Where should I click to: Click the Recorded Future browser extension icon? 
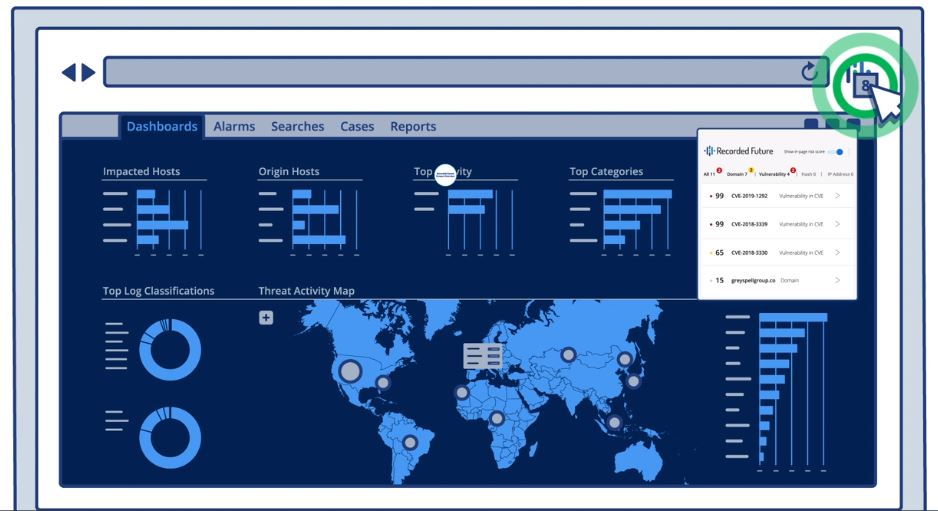[862, 85]
